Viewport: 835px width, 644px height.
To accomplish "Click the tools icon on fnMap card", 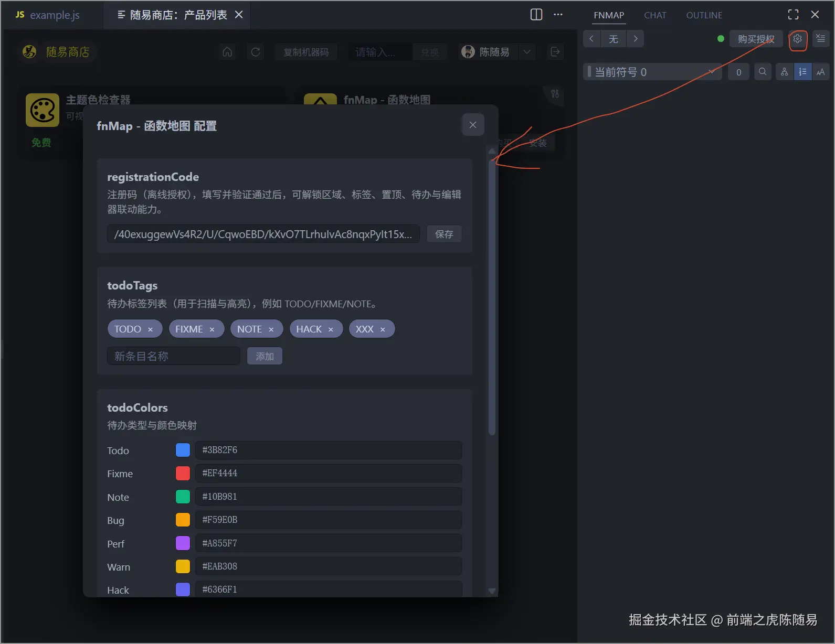I will point(555,94).
